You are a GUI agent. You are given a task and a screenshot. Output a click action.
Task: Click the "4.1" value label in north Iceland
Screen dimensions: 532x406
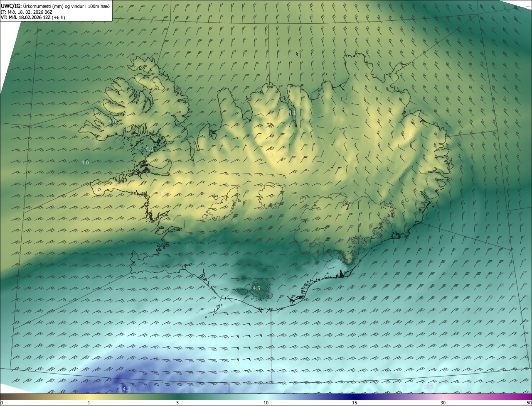point(292,113)
